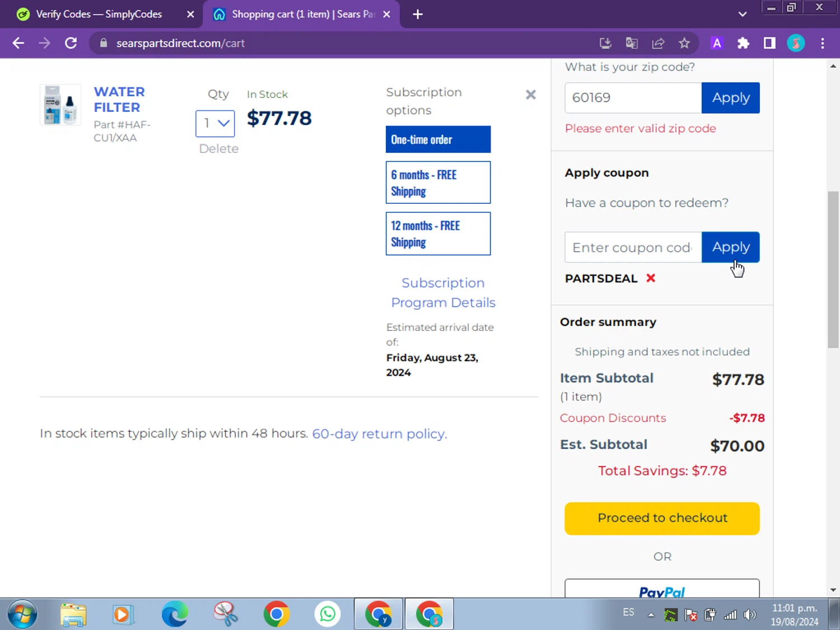Image resolution: width=840 pixels, height=630 pixels.
Task: Select One-time order option
Action: tap(438, 139)
